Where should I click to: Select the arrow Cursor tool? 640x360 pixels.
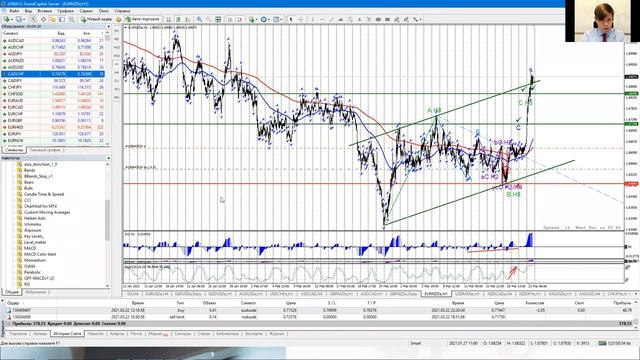point(291,19)
